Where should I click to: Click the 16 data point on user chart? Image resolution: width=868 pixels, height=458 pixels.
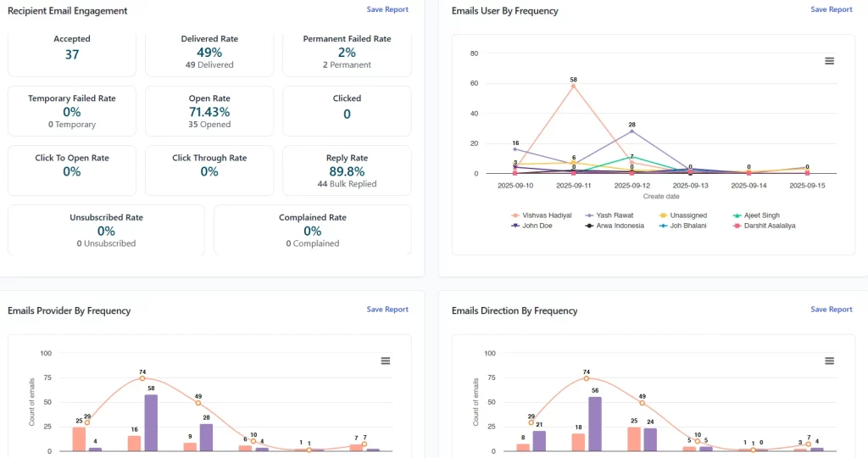point(515,149)
